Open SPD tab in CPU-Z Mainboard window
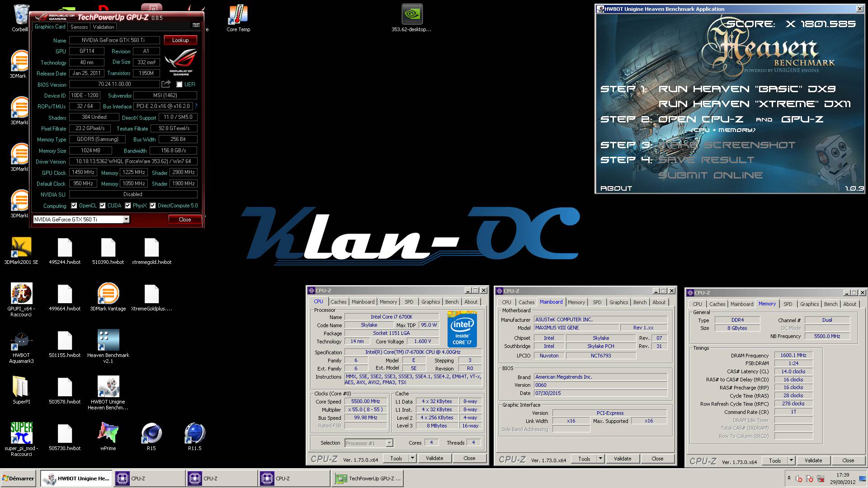The image size is (868, 488). (597, 302)
